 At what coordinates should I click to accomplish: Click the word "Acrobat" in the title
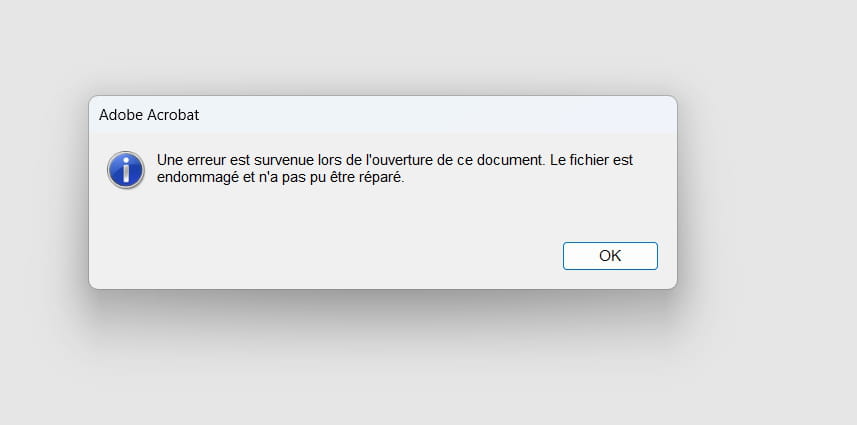point(173,114)
